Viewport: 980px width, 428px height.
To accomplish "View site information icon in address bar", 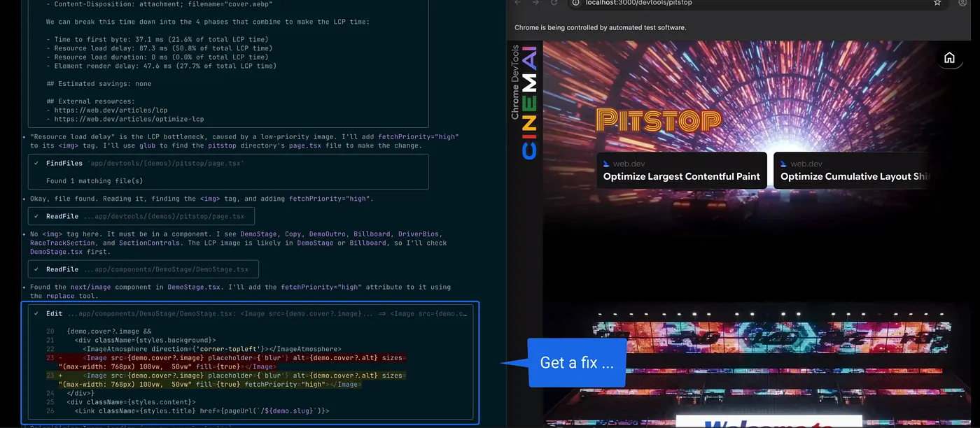I will point(575,3).
